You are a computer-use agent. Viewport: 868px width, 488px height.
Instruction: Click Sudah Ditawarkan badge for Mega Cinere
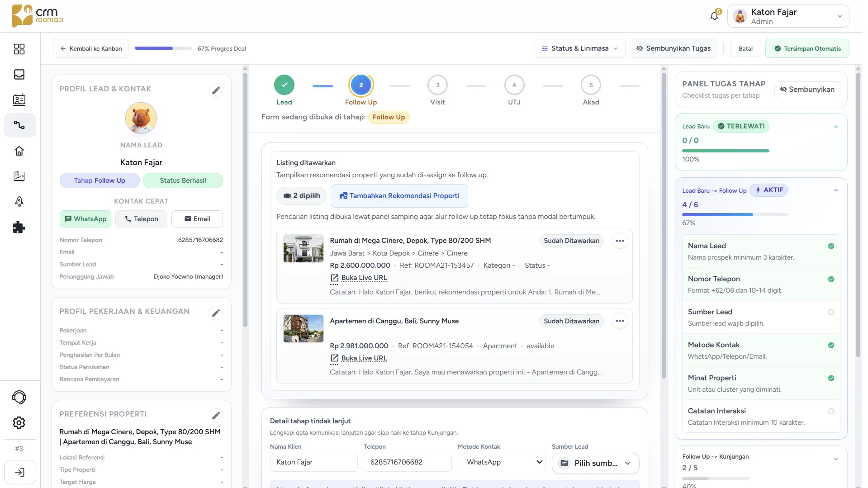(571, 241)
